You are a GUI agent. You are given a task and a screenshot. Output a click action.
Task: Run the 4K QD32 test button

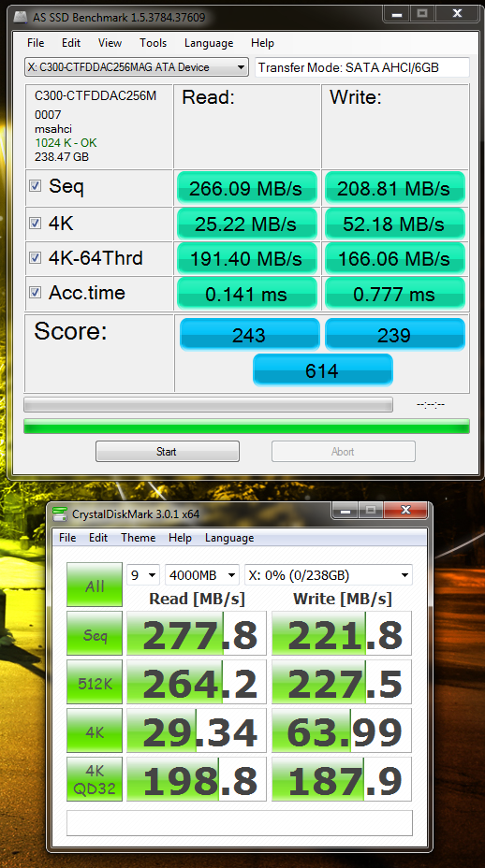click(95, 779)
